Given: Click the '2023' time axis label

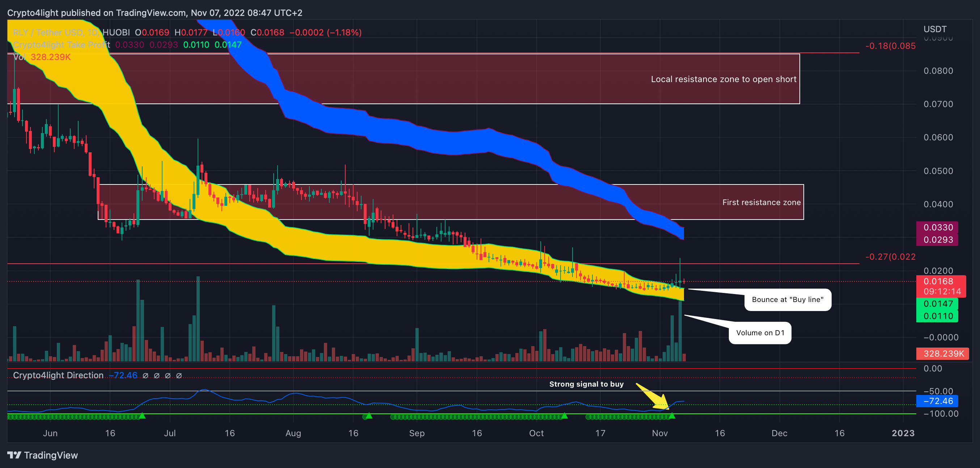Looking at the screenshot, I should 903,433.
